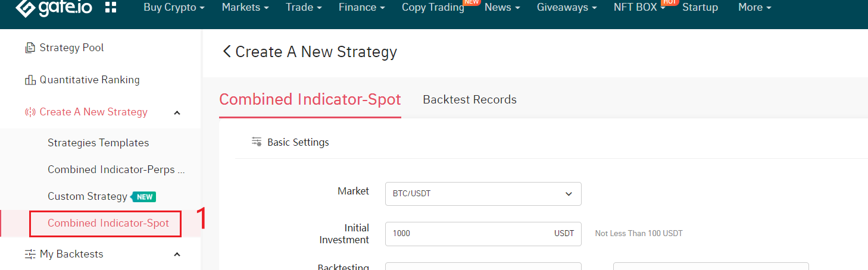The width and height of the screenshot is (868, 270).
Task: Click the Create A New Strategy signal icon
Action: click(x=30, y=112)
